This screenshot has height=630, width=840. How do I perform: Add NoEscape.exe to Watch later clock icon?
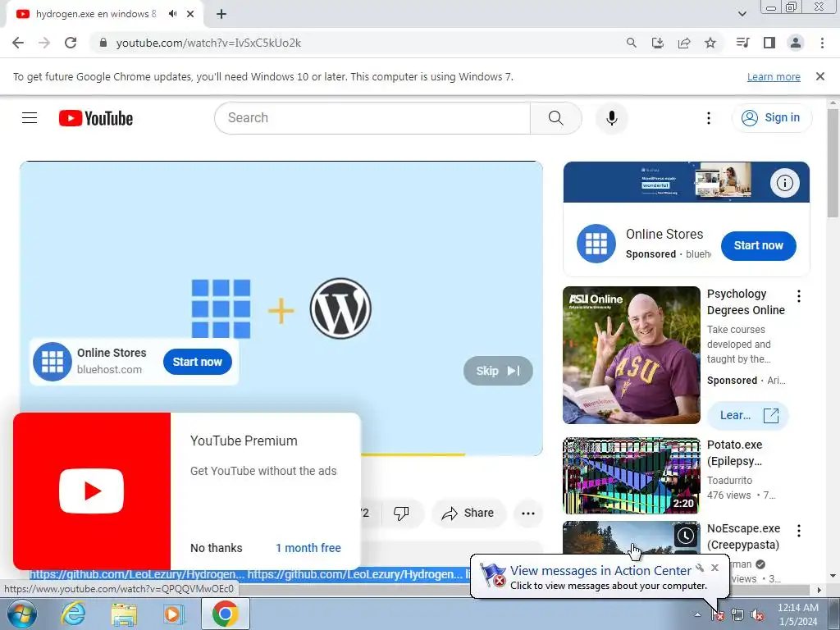[685, 535]
